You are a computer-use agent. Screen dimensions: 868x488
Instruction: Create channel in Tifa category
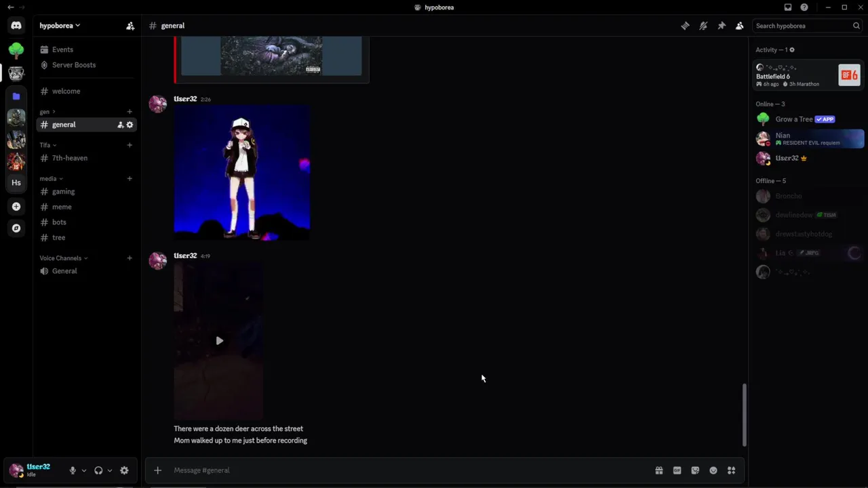click(130, 145)
